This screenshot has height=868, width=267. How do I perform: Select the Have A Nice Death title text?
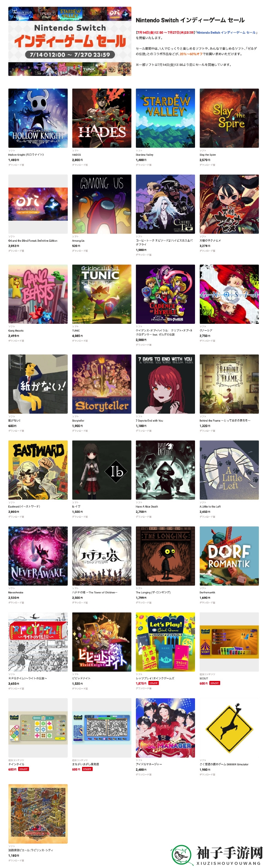click(x=147, y=507)
